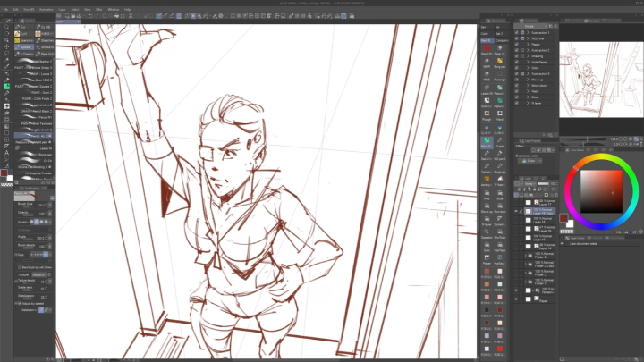Open the Layer menu
Screen dimensions: 644x362
pyautogui.click(x=62, y=9)
